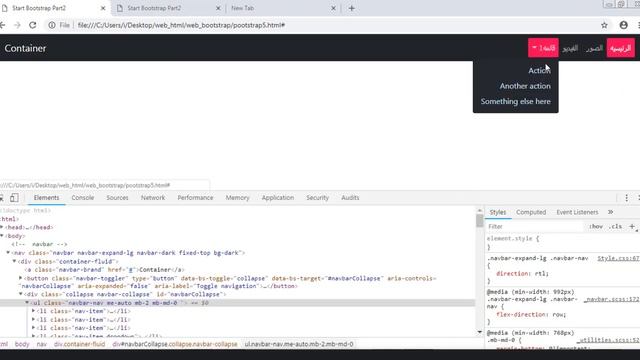
Task: Click the red الرئيسية nav button
Action: click(620, 48)
